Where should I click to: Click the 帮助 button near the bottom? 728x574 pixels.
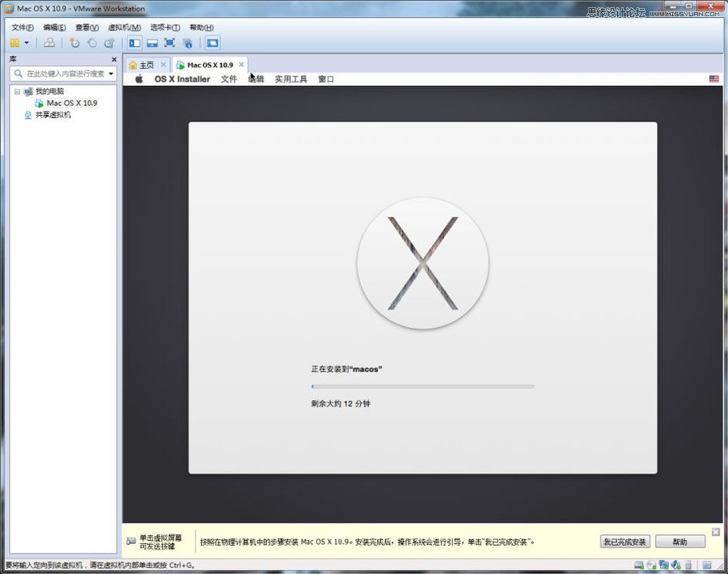pos(679,541)
